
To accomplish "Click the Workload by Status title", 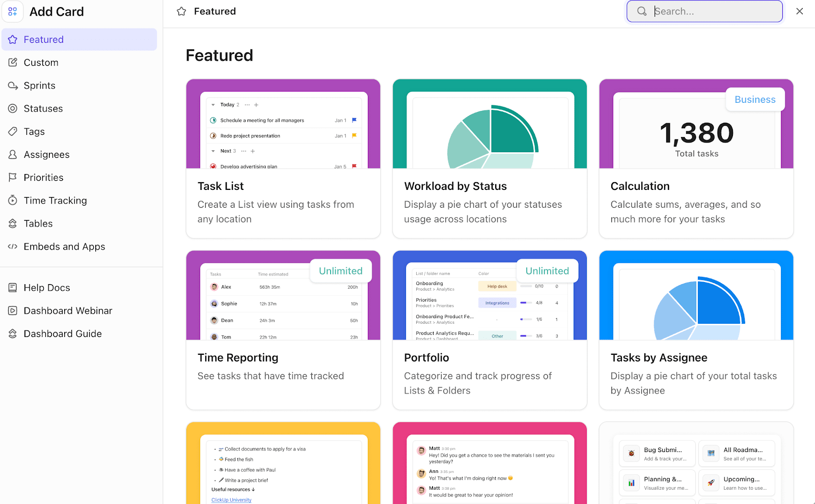I will (455, 186).
